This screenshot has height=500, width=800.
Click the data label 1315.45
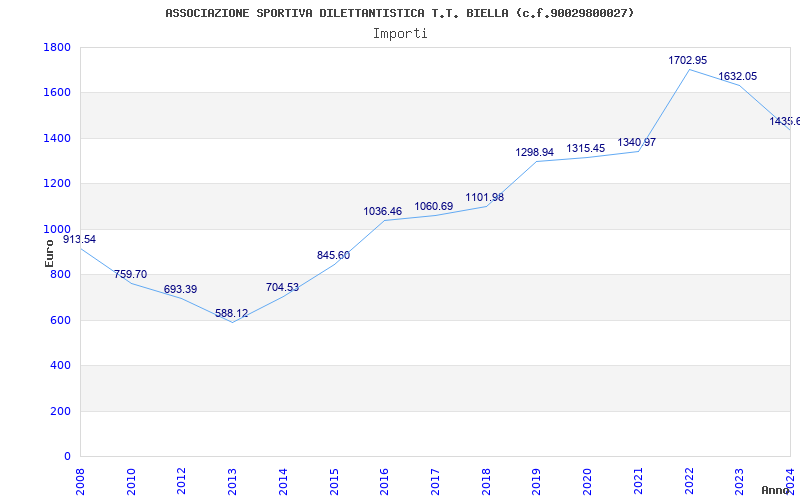(x=585, y=148)
